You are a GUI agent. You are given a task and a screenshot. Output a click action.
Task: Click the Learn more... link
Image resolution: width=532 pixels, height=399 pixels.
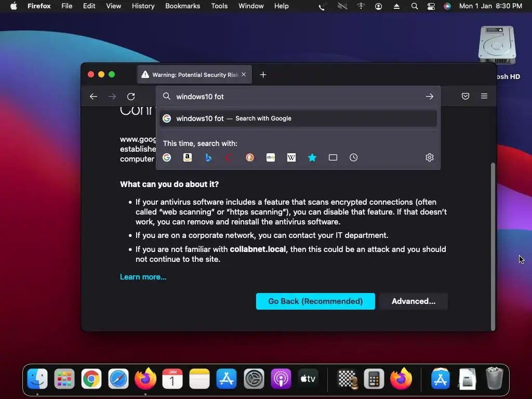click(143, 277)
